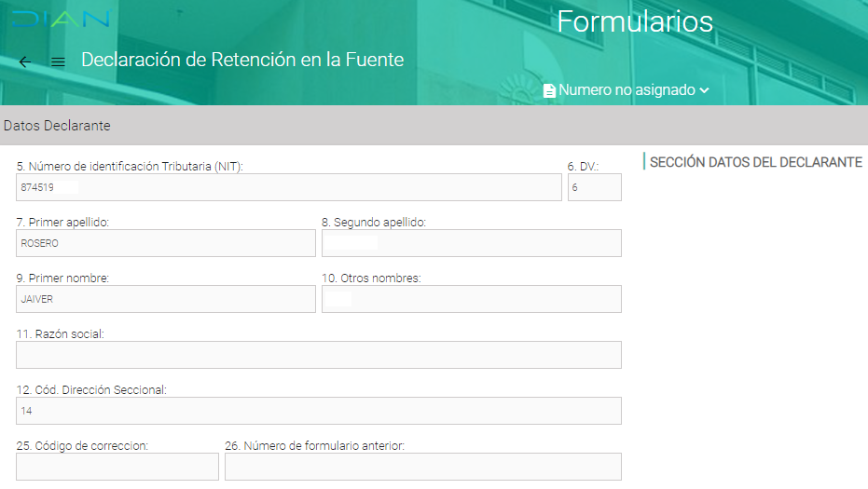The width and height of the screenshot is (868, 489).
Task: Focus the NIT number field
Action: (289, 187)
